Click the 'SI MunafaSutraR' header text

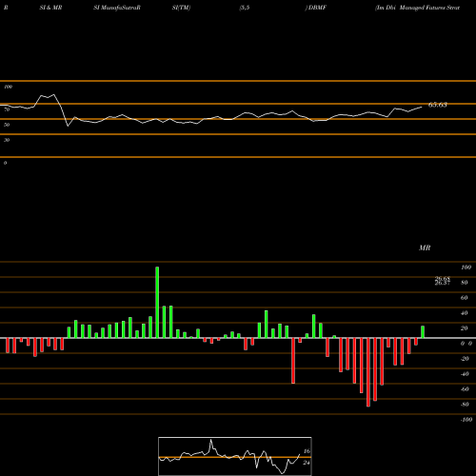point(117,8)
